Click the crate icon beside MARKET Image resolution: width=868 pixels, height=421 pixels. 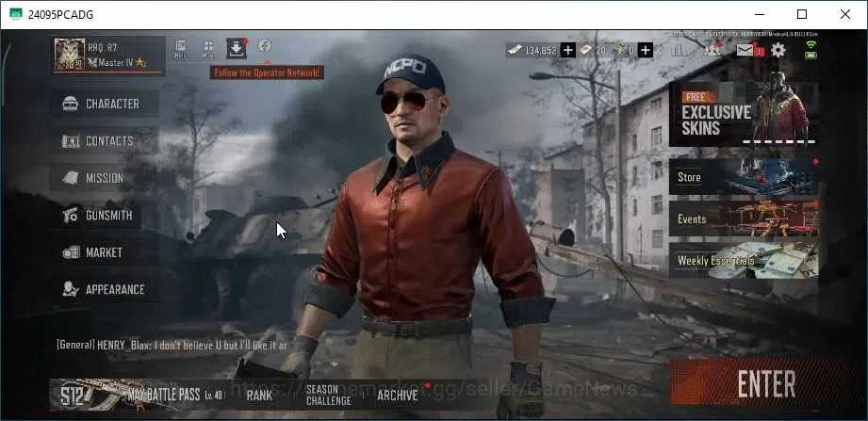coord(71,252)
